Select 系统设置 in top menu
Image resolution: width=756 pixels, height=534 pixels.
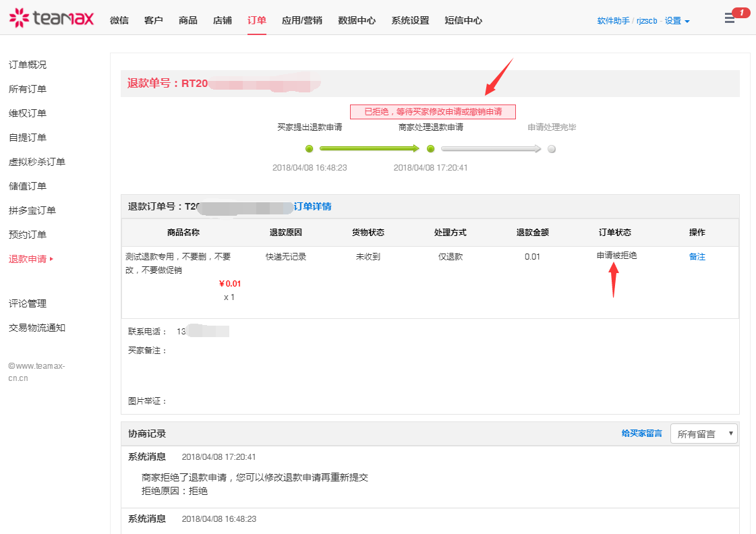[x=410, y=20]
